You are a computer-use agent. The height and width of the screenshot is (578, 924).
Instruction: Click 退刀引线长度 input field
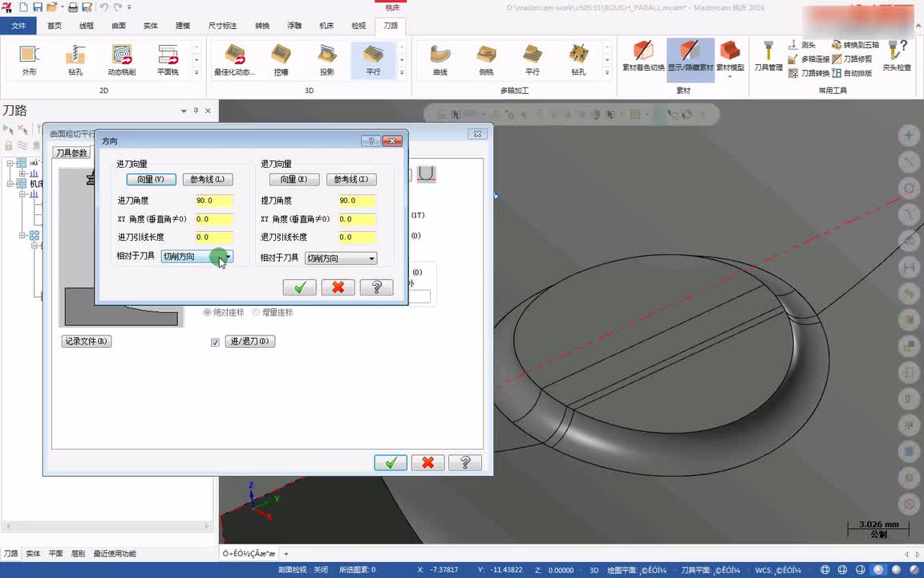point(357,237)
